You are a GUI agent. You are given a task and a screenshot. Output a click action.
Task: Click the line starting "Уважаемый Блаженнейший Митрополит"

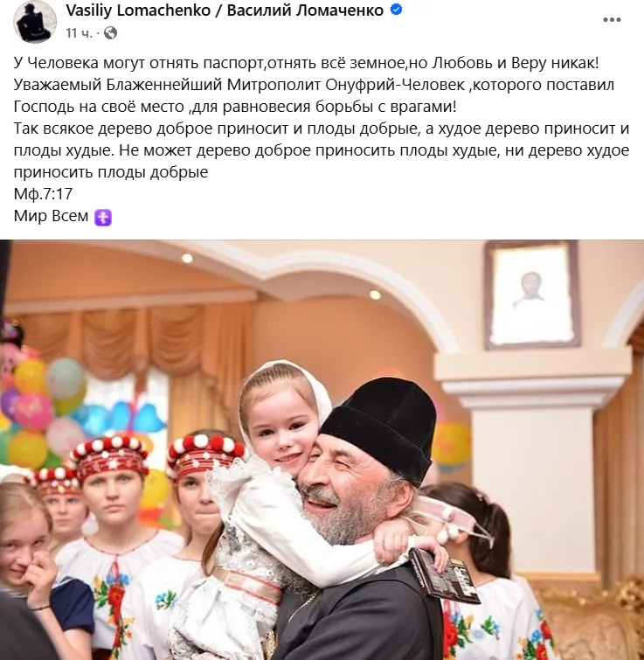coord(314,85)
